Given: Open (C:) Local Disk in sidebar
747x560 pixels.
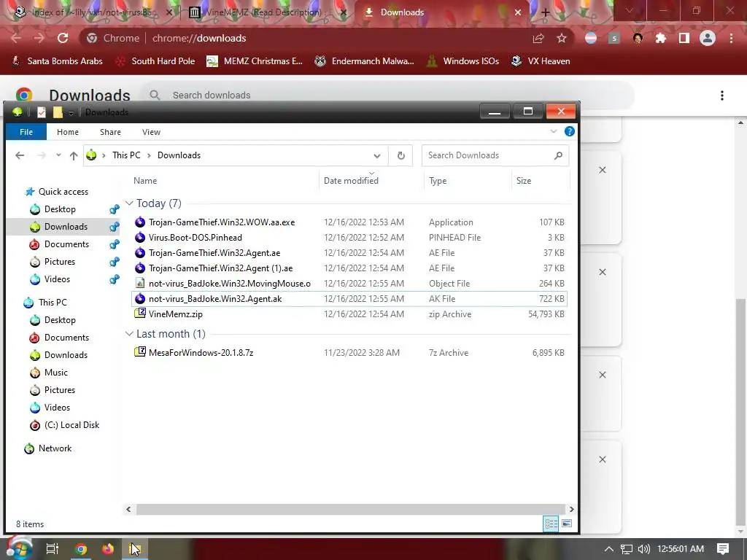Looking at the screenshot, I should [71, 425].
